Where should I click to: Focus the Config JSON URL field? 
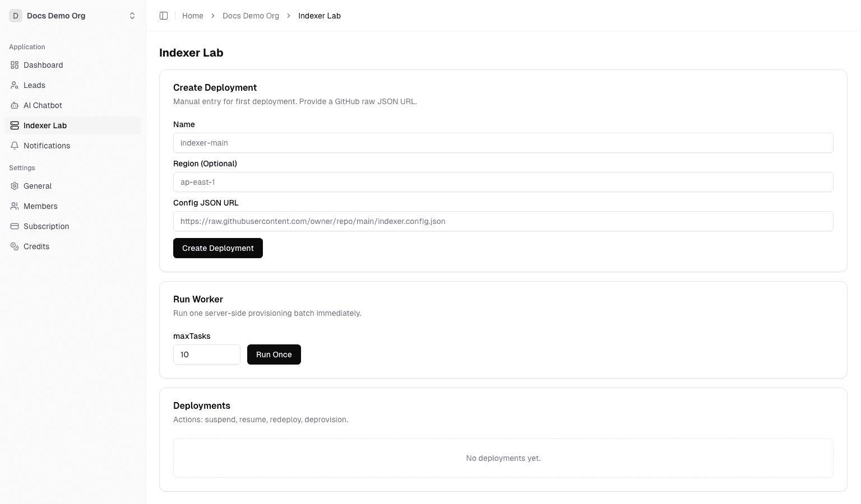503,221
